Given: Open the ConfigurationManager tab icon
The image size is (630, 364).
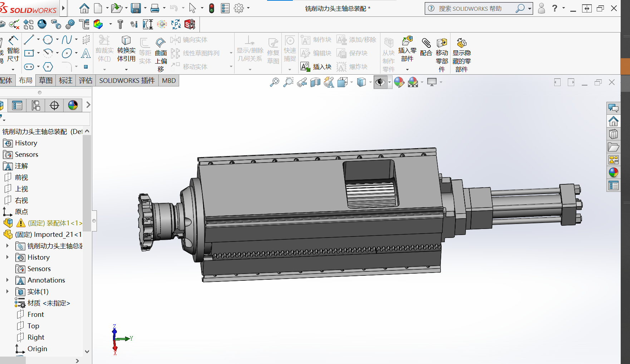Looking at the screenshot, I should tap(36, 105).
